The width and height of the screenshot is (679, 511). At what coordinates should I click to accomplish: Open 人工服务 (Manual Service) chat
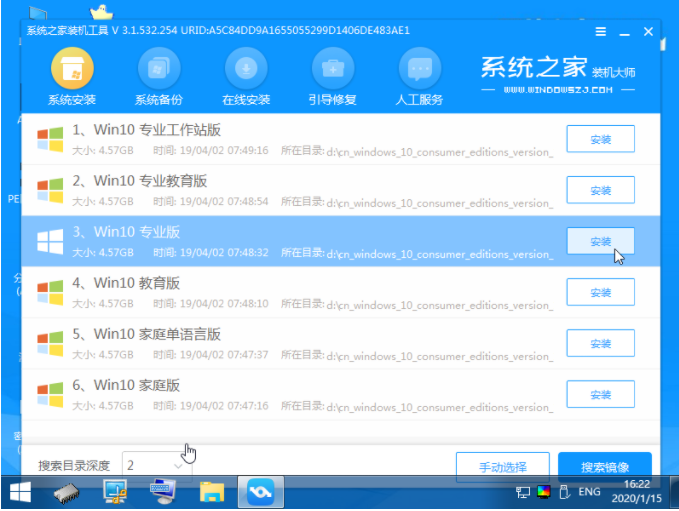click(x=419, y=77)
